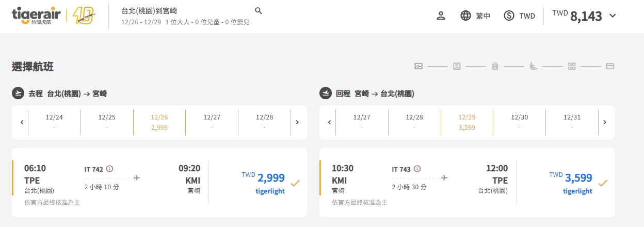Click the baggage step icon in progress bar

click(x=495, y=66)
